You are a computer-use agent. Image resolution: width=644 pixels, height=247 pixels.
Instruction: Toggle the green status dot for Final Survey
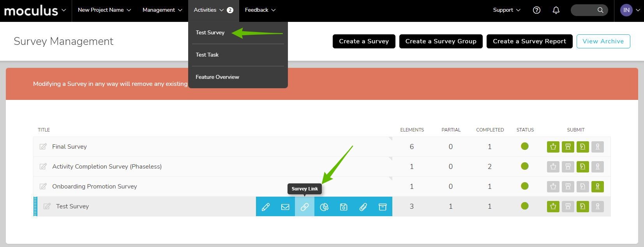(x=525, y=146)
